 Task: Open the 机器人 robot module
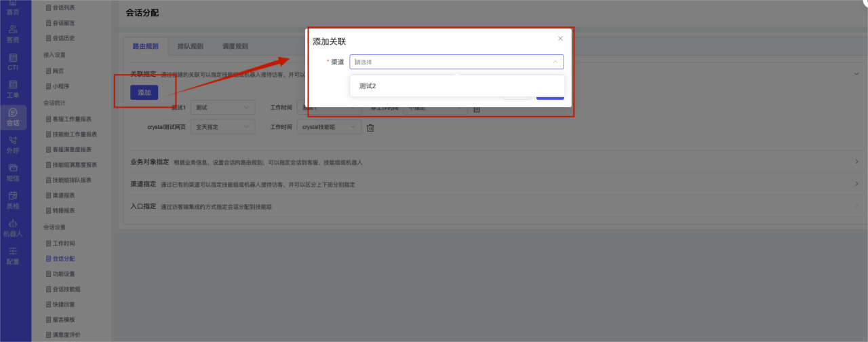tap(13, 228)
